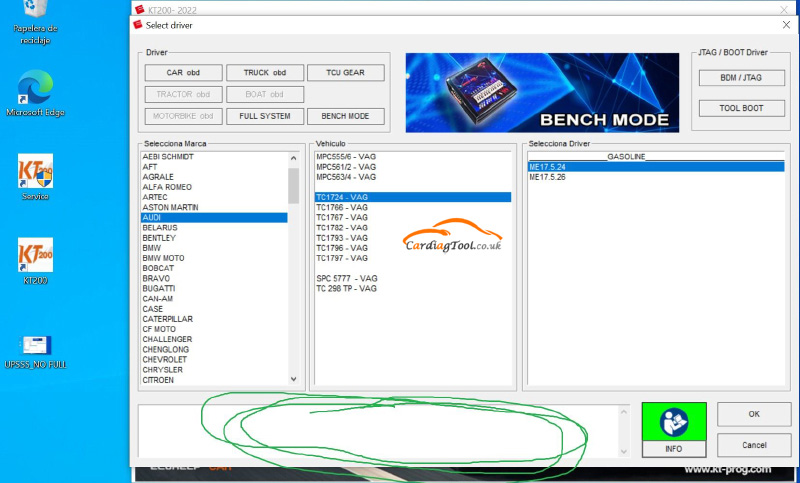This screenshot has width=800, height=483.
Task: Choose TC1766 - VAG in vehicle list
Action: click(342, 207)
